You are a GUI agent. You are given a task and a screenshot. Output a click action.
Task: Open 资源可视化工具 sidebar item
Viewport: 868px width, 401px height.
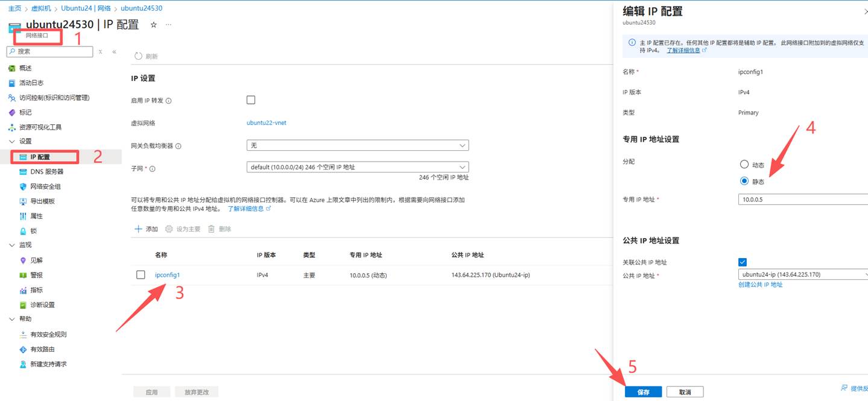(40, 127)
